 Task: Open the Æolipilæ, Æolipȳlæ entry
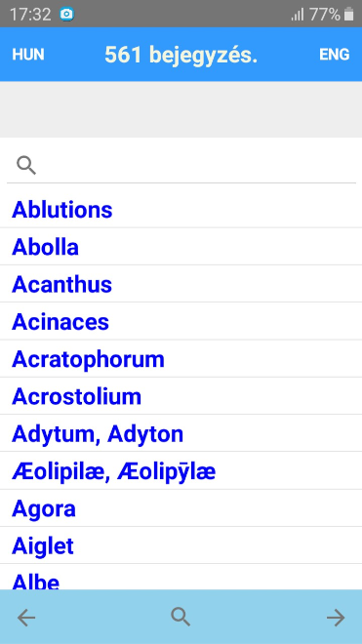pos(181,471)
